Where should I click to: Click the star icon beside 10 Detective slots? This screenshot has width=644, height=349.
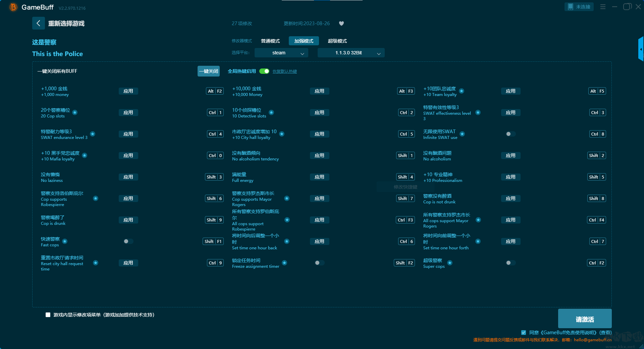click(x=271, y=112)
